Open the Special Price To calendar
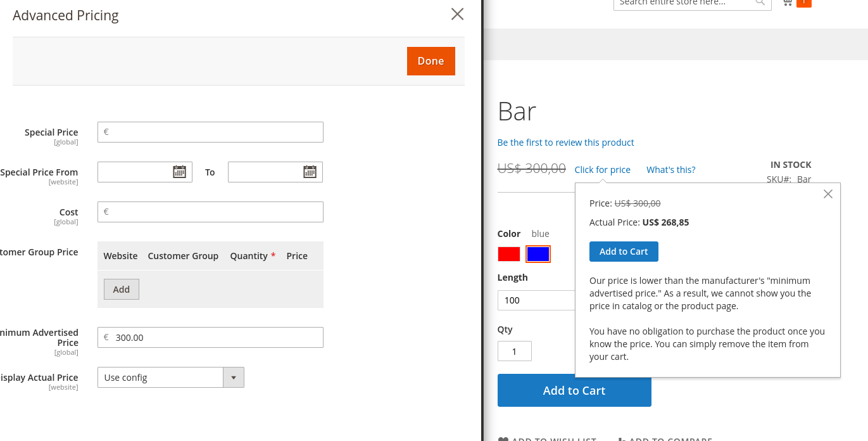The image size is (868, 441). [x=310, y=172]
